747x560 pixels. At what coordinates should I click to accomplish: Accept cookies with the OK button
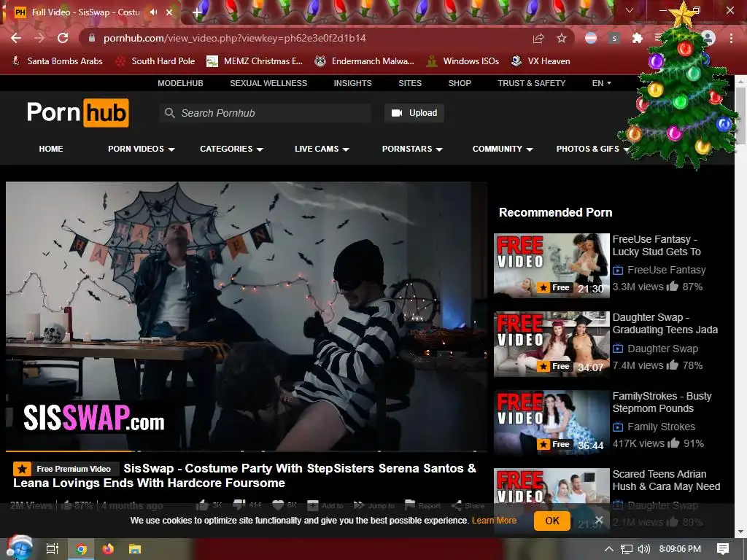551,521
